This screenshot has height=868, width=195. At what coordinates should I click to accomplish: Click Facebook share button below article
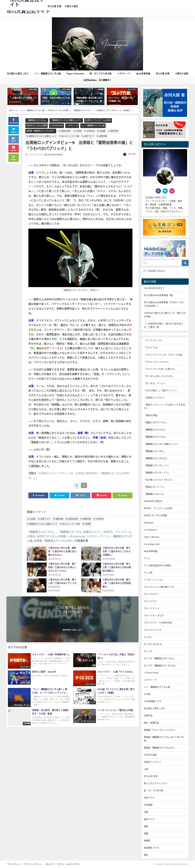(38, 495)
